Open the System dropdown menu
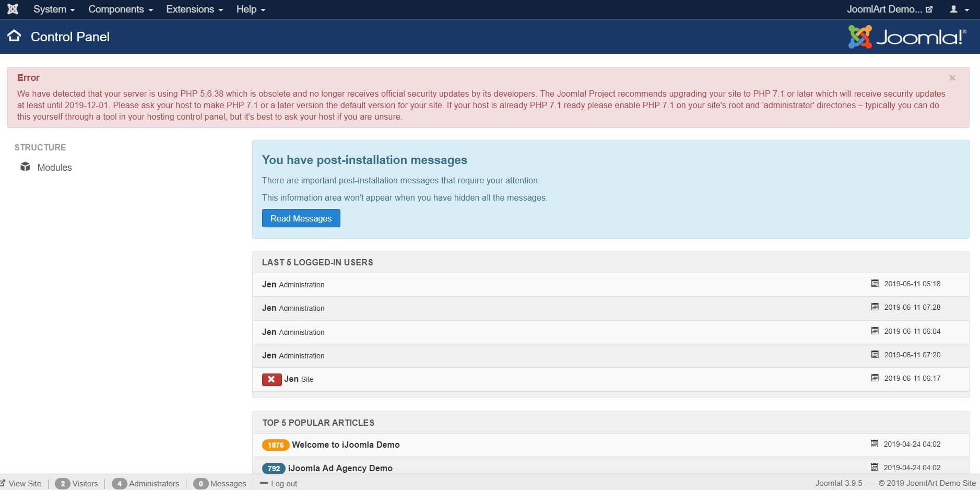This screenshot has width=980, height=490. [54, 9]
